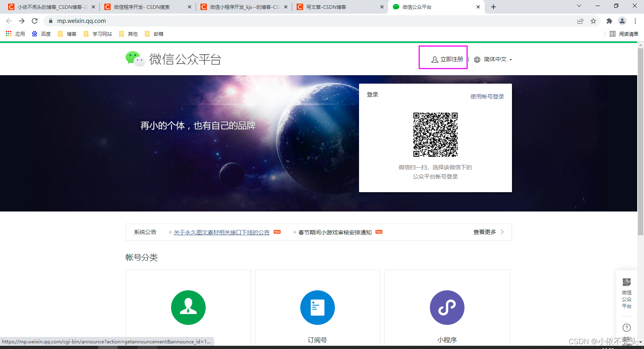This screenshot has width=644, height=349.
Task: Click the login QR code
Action: click(436, 135)
